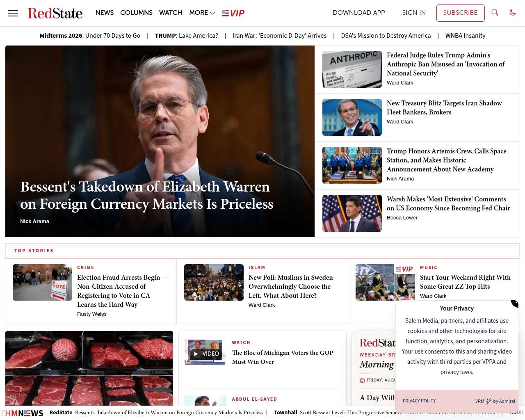Open the Artemis Crew story thumbnail

click(352, 165)
